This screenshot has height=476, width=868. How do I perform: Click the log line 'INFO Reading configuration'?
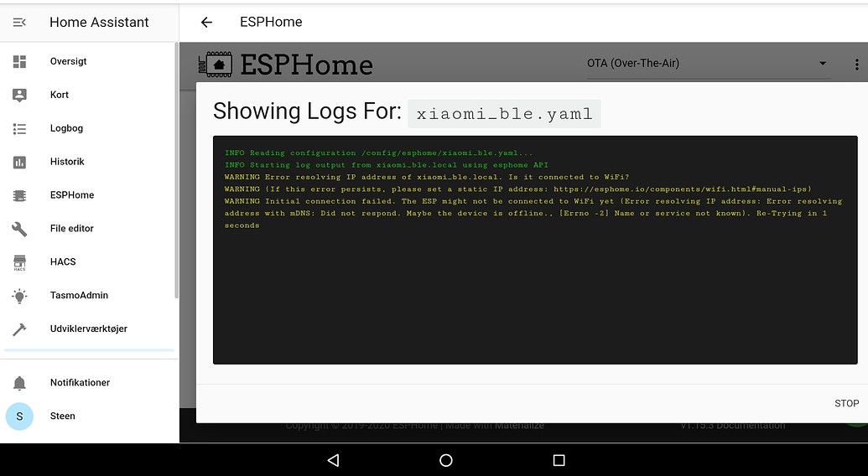pos(378,153)
